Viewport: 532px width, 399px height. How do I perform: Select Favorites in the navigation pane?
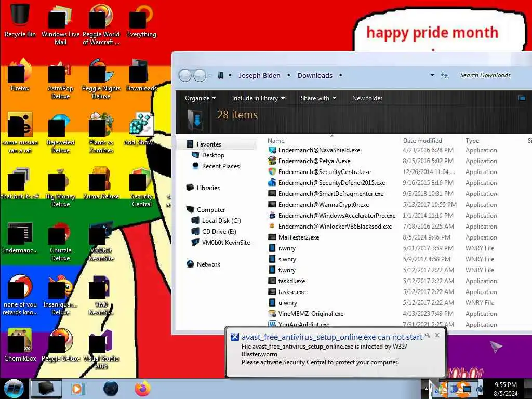209,144
